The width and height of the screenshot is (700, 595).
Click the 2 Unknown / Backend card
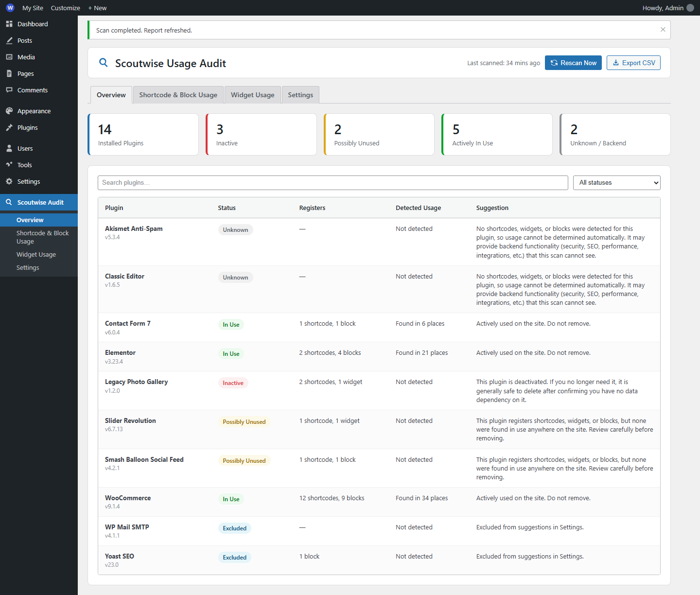point(615,135)
